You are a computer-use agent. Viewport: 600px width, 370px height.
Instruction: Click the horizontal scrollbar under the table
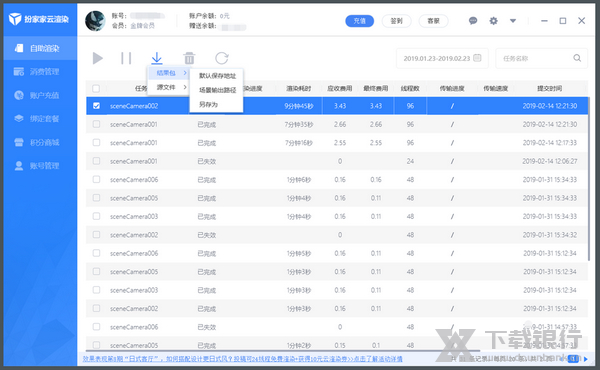282,350
